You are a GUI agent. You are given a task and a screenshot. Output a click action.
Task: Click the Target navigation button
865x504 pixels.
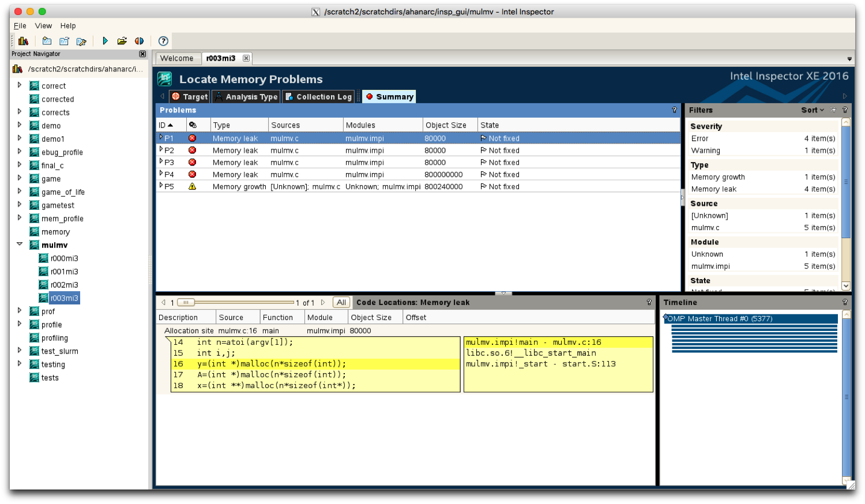coord(189,96)
